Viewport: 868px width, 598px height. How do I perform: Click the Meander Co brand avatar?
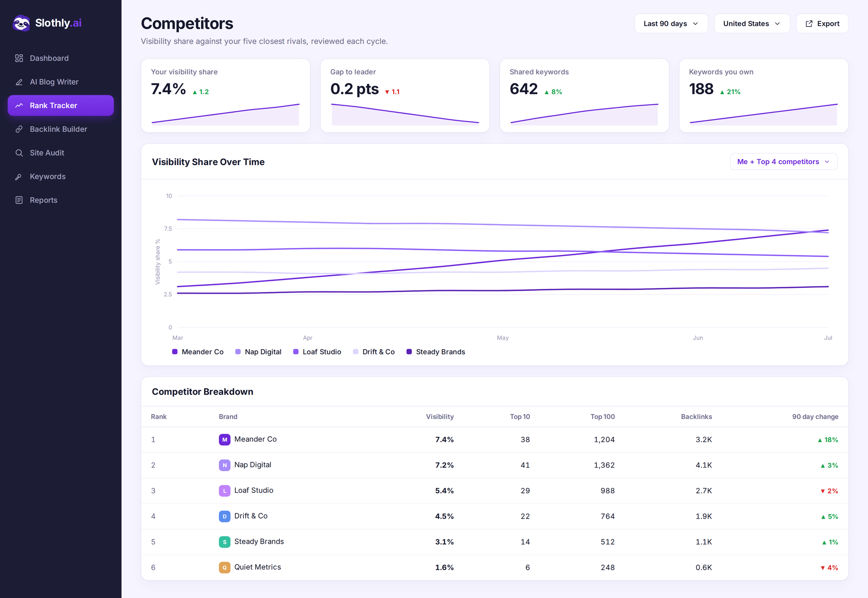(224, 439)
